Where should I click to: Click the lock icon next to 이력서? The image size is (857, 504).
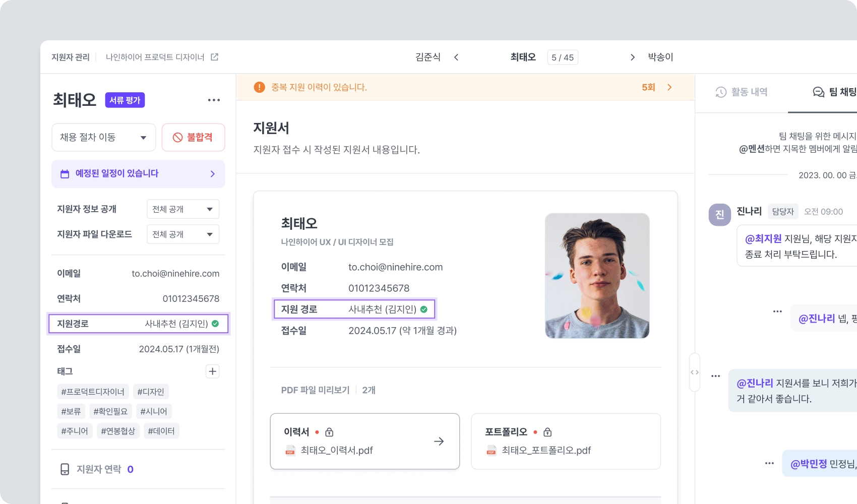(329, 432)
